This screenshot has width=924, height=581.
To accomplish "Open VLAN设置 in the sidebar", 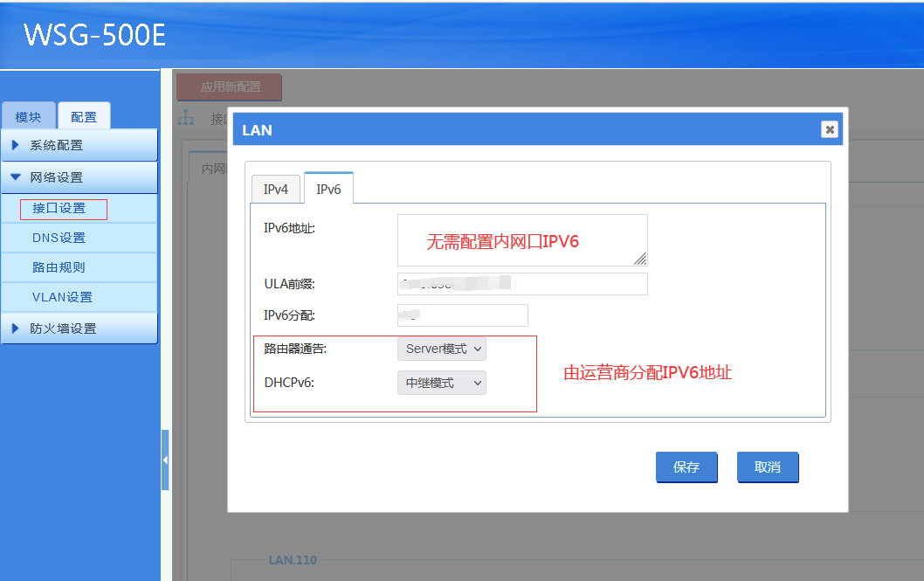I will 62,297.
